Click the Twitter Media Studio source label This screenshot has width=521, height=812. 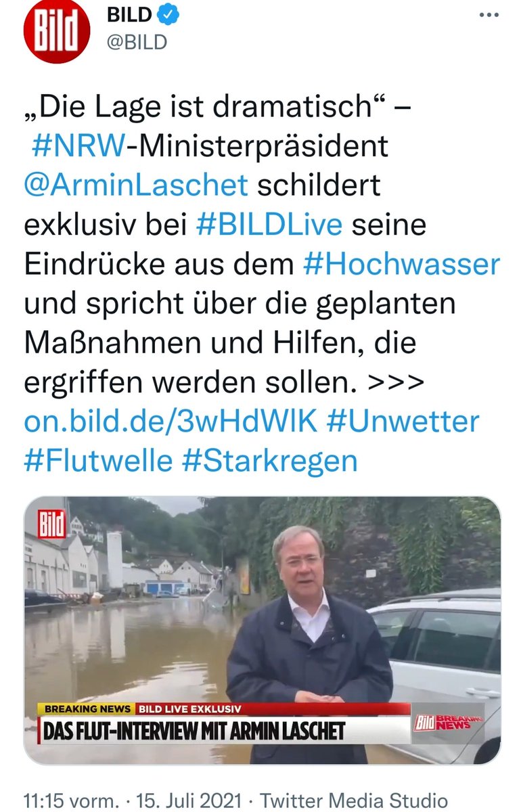click(x=354, y=798)
